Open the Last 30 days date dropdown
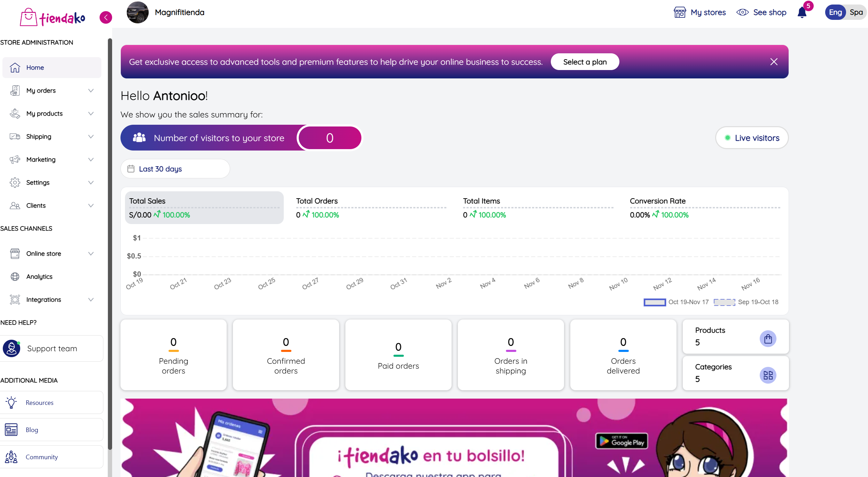This screenshot has width=868, height=477. click(x=175, y=169)
